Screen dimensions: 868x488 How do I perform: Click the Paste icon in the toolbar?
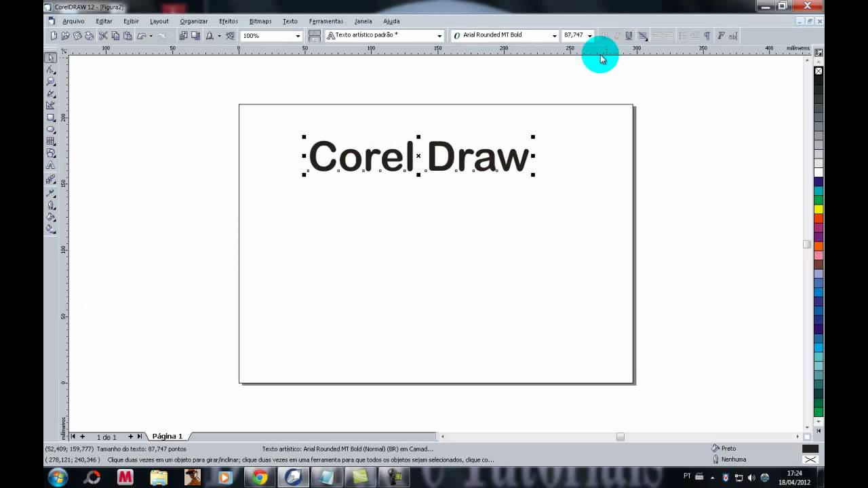pyautogui.click(x=127, y=35)
